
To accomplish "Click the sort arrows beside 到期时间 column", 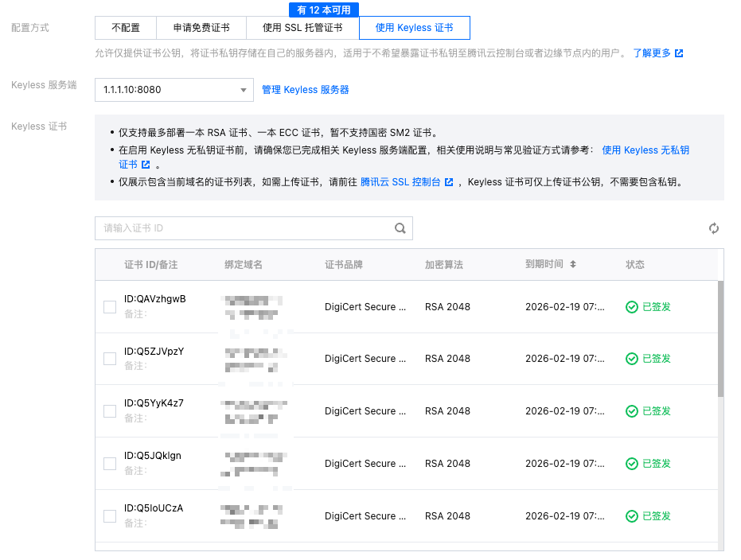I will click(x=572, y=264).
